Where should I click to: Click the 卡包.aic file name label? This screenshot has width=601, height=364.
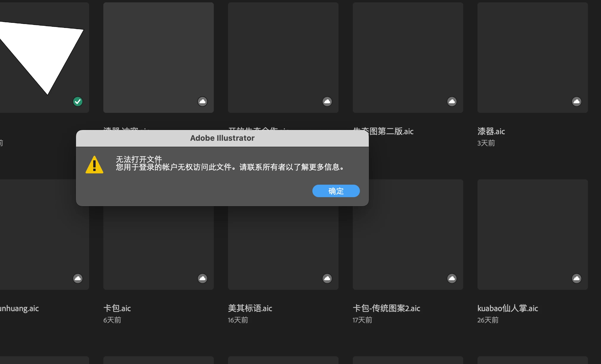[x=117, y=308]
